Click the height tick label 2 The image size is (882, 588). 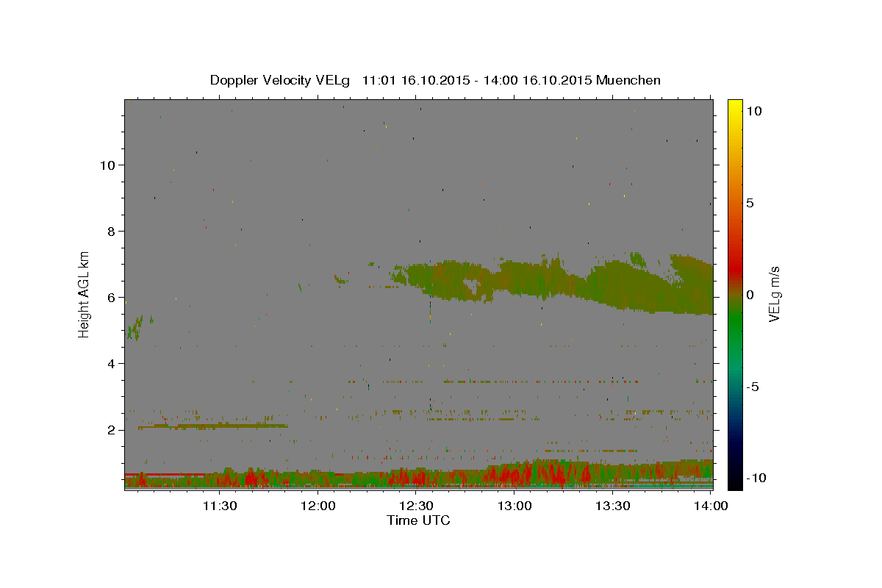coord(112,430)
